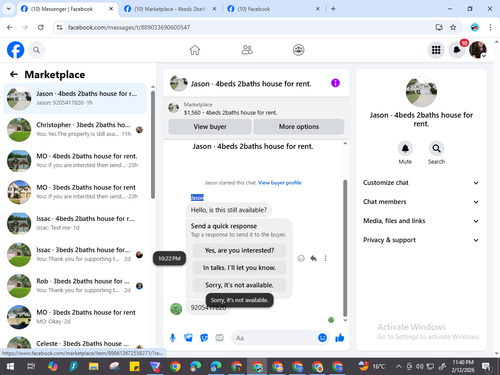Bookmark this page star icon

453,27
